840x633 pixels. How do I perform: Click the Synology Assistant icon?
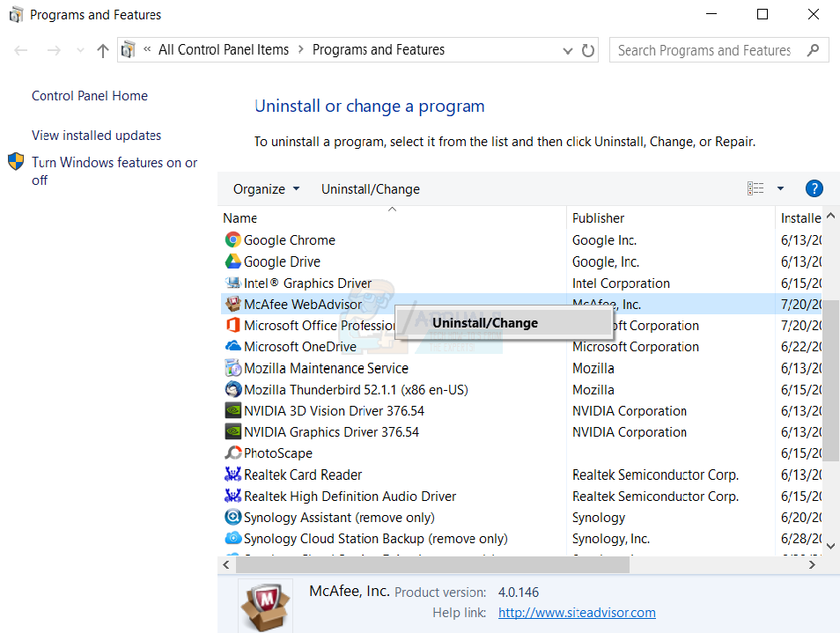point(232,517)
